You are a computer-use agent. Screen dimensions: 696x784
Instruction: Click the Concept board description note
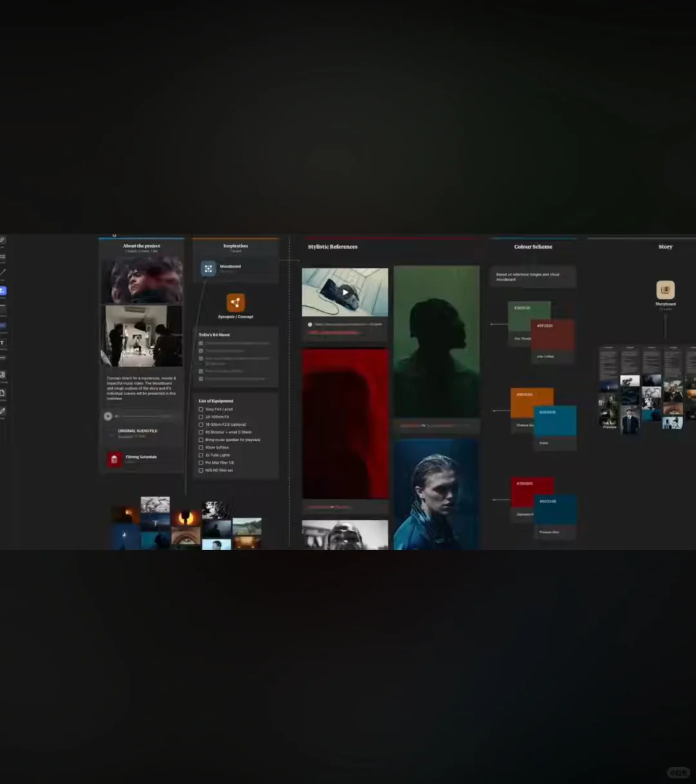click(x=141, y=388)
